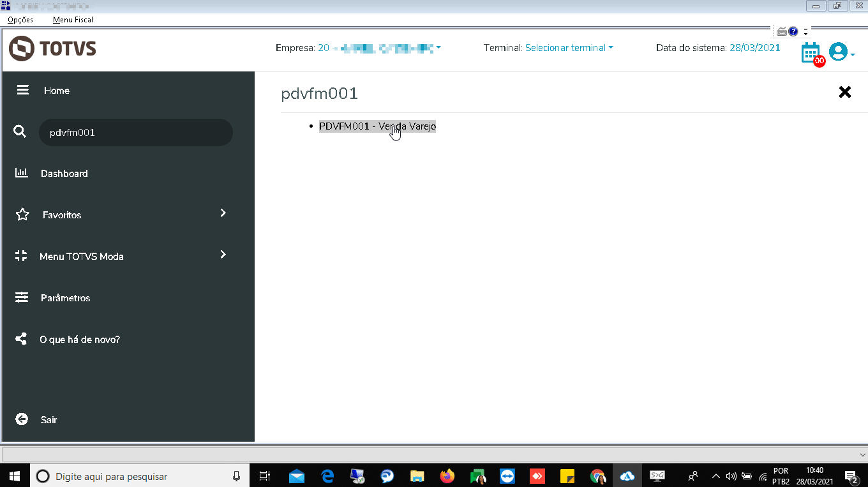868x487 pixels.
Task: Click Sair to exit
Action: tap(49, 420)
